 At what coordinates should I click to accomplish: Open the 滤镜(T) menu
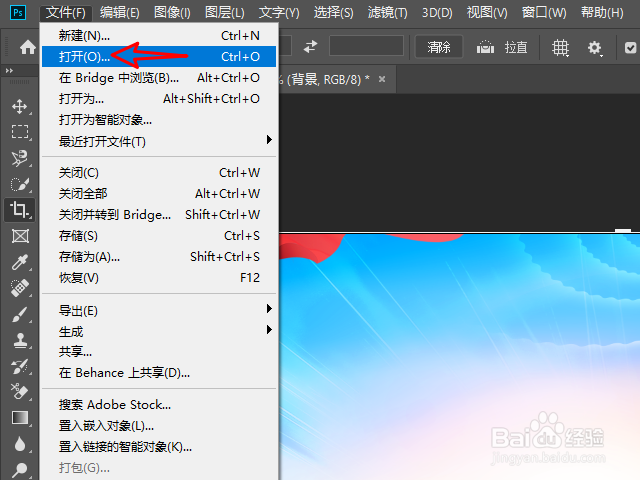click(x=387, y=13)
